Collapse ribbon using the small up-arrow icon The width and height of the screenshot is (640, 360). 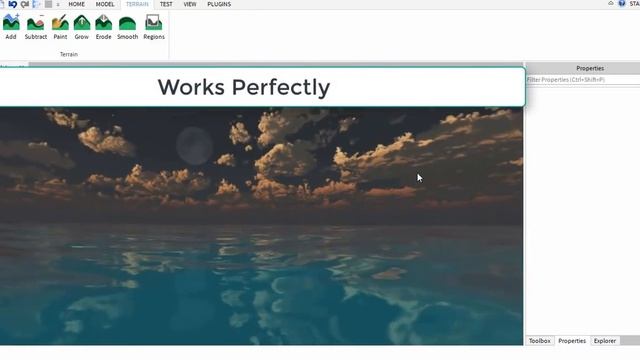click(611, 3)
